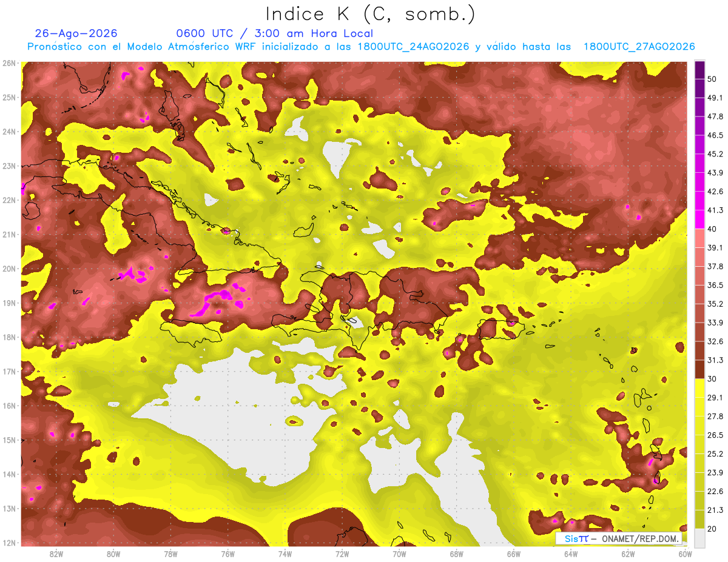Click the latitude label '19N'

click(8, 303)
